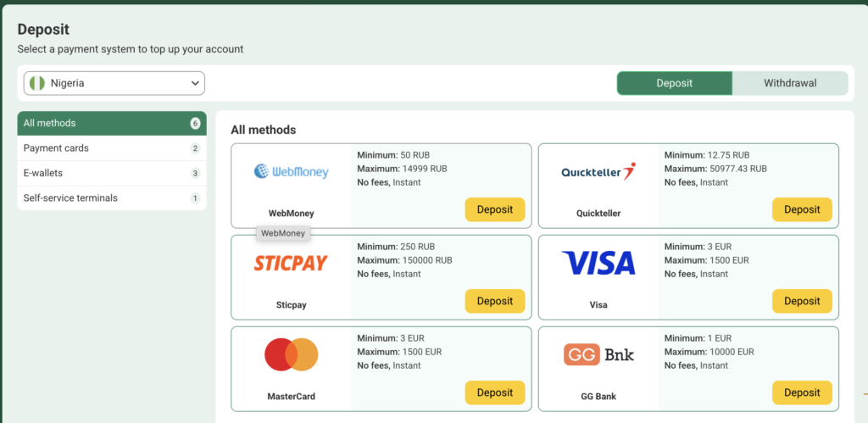Click the MasterCard circles logo
Screen dimensions: 868x423
[292, 354]
